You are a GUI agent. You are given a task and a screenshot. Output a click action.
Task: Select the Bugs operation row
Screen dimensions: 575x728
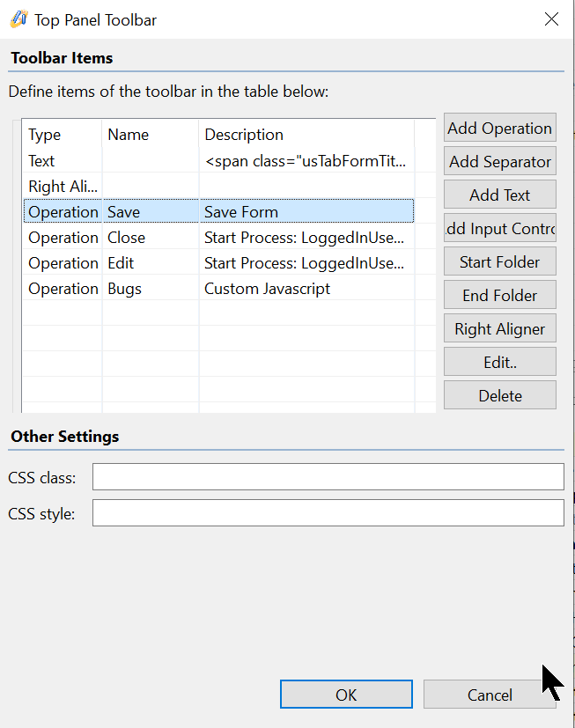tap(218, 289)
